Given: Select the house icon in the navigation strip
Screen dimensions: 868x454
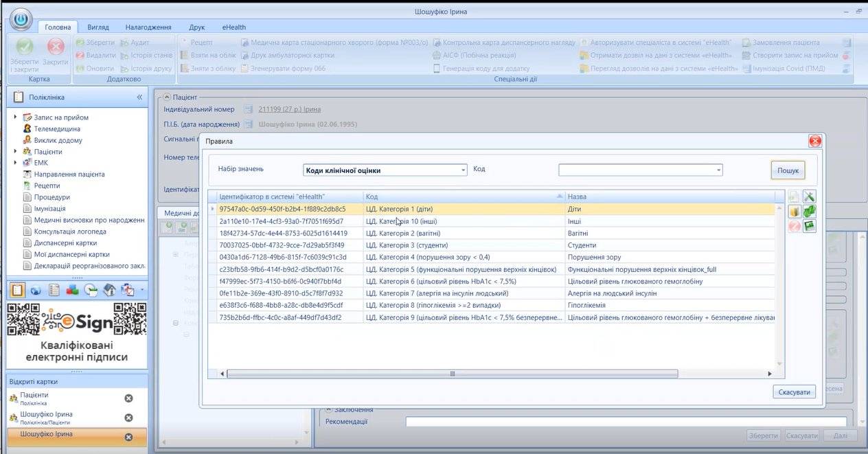Looking at the screenshot, I should [x=109, y=291].
